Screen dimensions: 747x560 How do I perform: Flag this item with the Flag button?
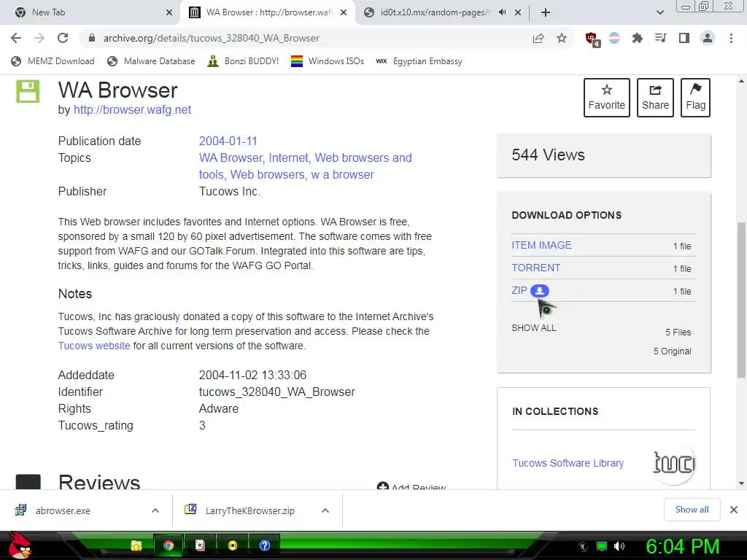(x=695, y=98)
